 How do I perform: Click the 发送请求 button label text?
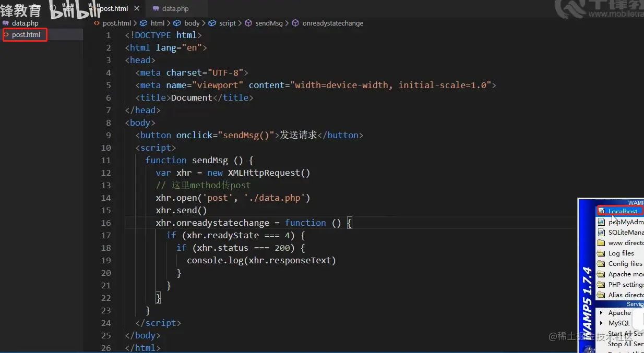coord(299,135)
